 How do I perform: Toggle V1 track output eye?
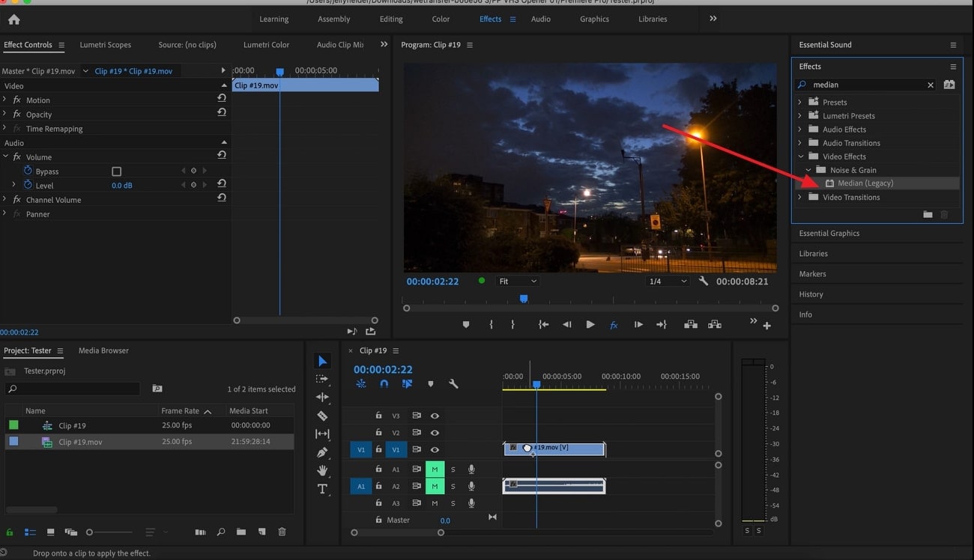[x=435, y=450]
